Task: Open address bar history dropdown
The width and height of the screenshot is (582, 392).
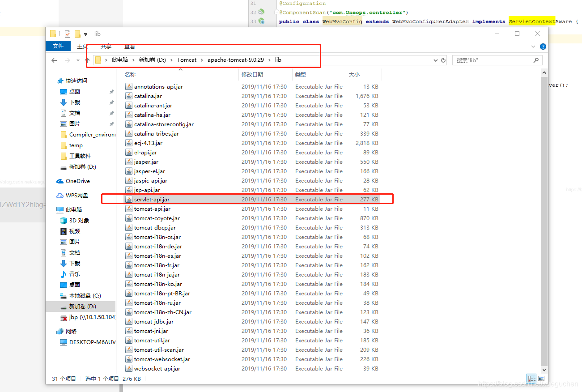Action: (436, 60)
